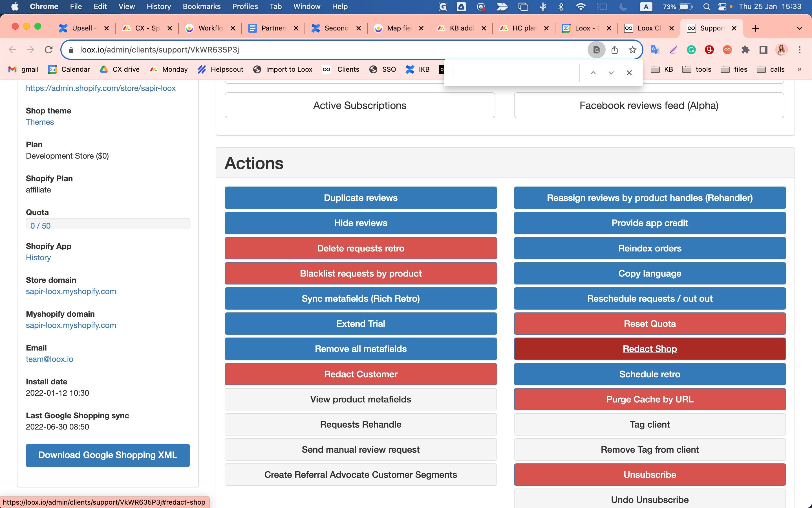Click Blacklist requests by product
The image size is (812, 508).
pos(360,273)
